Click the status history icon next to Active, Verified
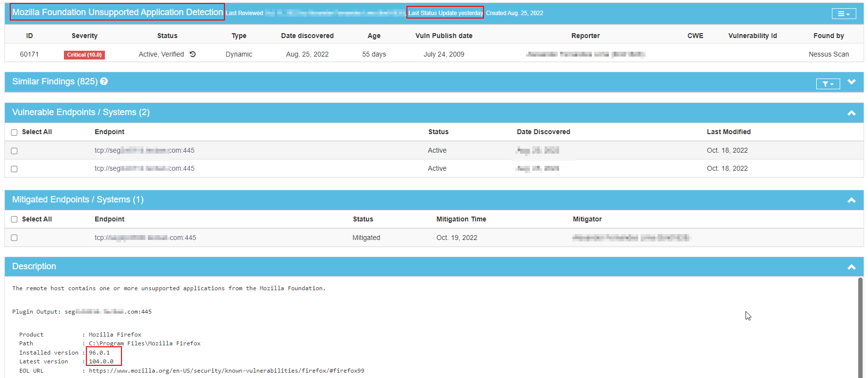The image size is (868, 378). click(x=193, y=54)
